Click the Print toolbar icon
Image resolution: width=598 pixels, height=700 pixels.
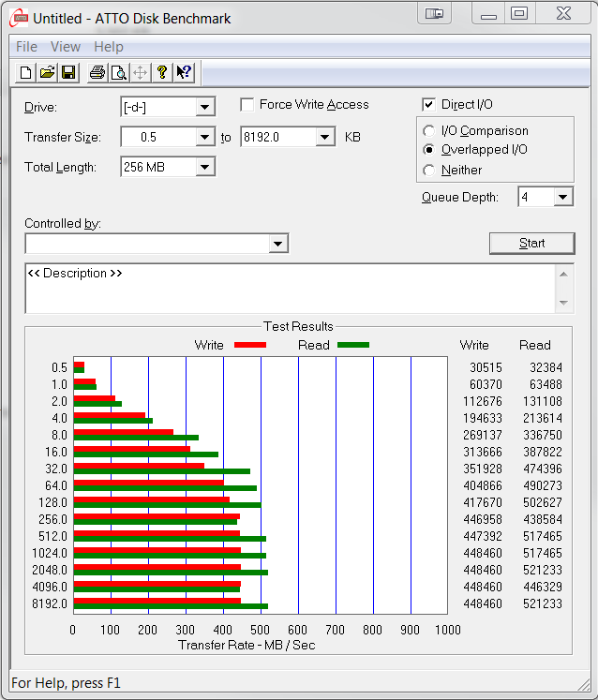coord(97,72)
